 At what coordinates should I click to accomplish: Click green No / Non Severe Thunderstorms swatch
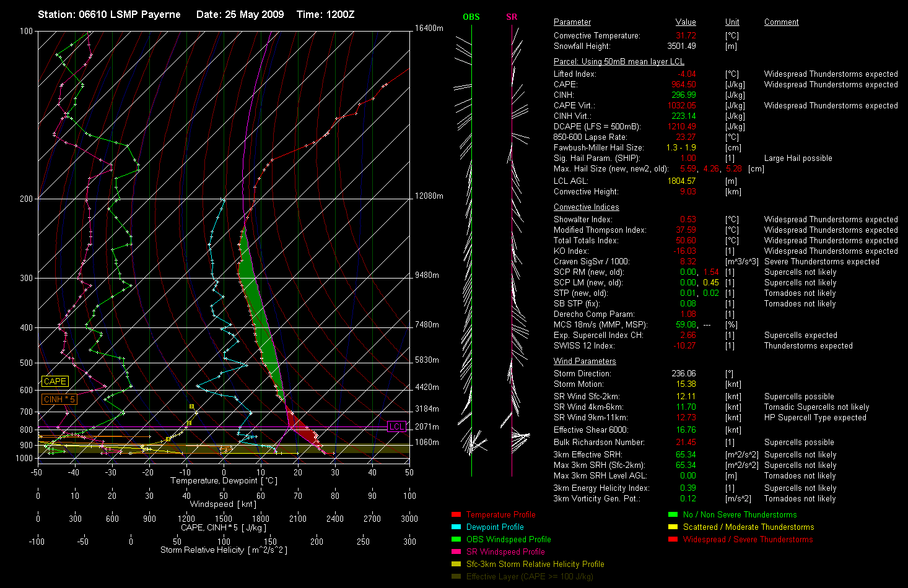(673, 514)
